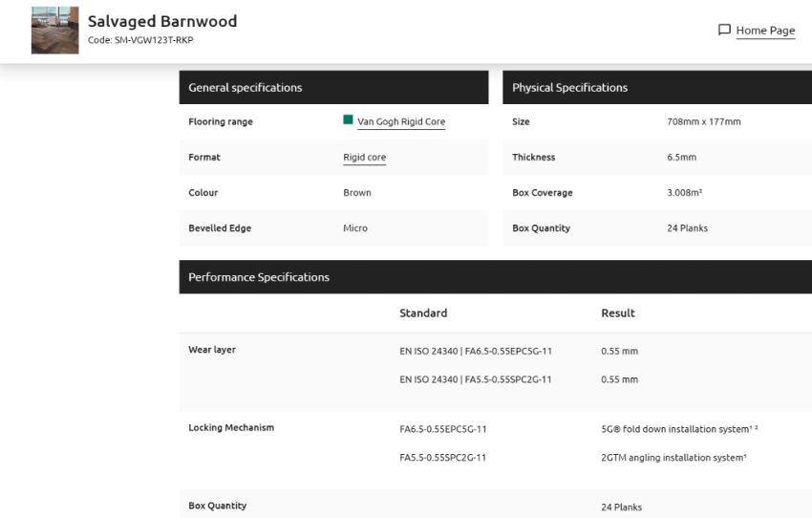Select the General specifications header
The width and height of the screenshot is (812, 518).
[x=333, y=88]
